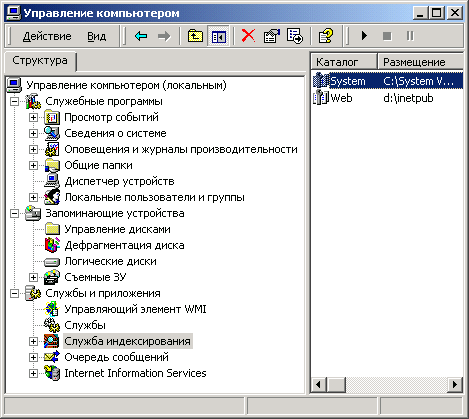Click the Export list toolbar icon

295,36
